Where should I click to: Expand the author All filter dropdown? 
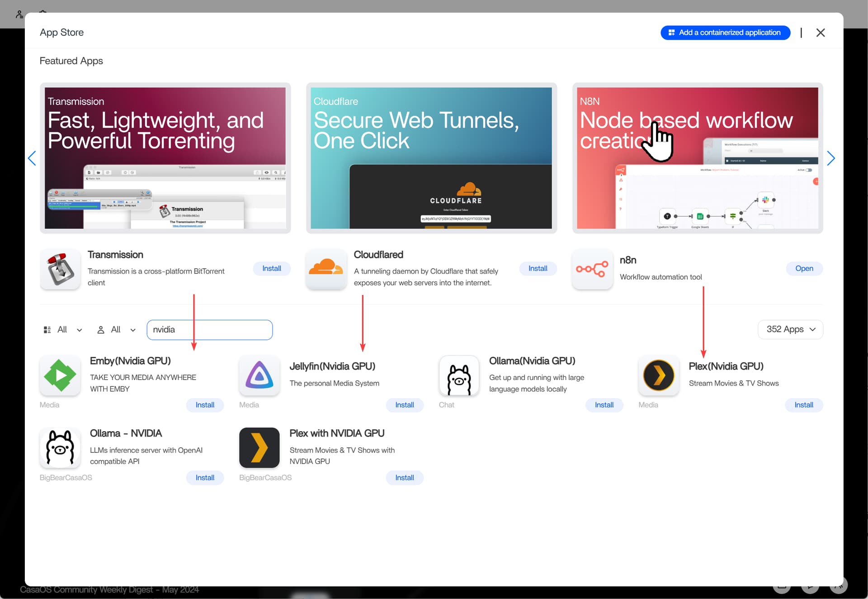pyautogui.click(x=116, y=330)
